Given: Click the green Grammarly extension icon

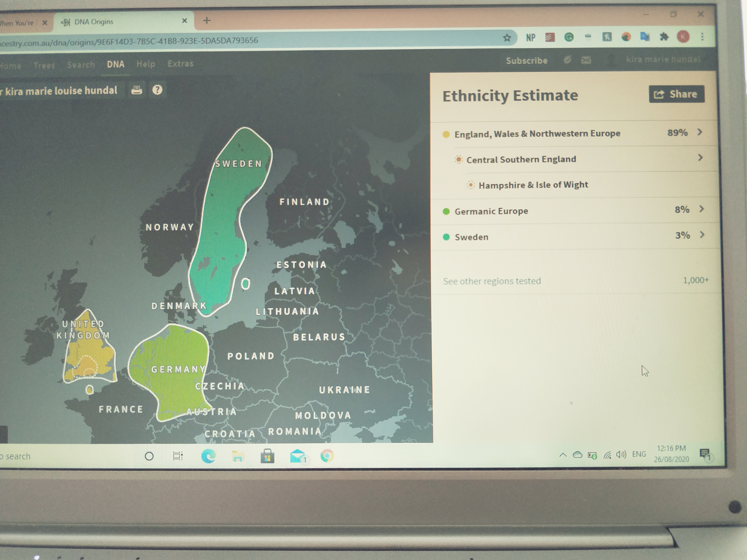Looking at the screenshot, I should tap(569, 37).
